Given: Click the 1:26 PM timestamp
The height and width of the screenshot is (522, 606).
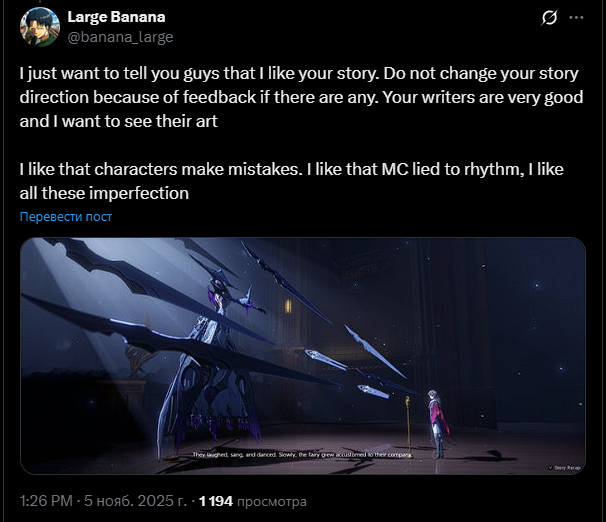Looking at the screenshot, I should pyautogui.click(x=46, y=501).
